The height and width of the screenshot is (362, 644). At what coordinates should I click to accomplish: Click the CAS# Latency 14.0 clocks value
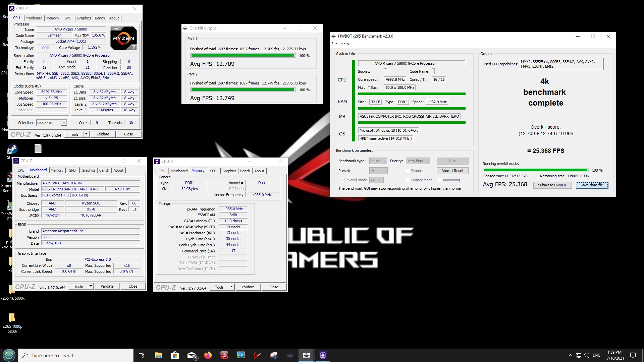233,221
